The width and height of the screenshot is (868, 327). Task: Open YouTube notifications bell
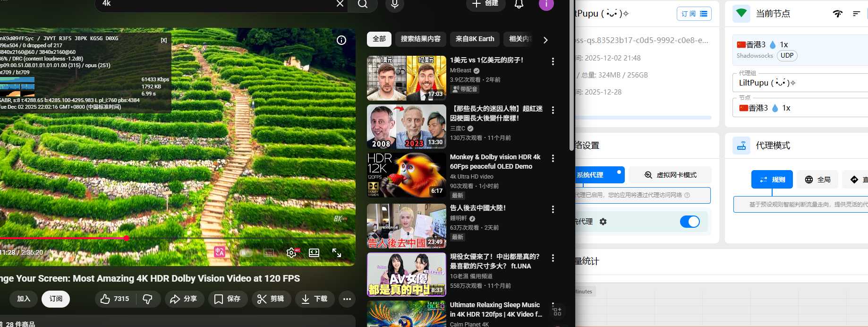519,4
